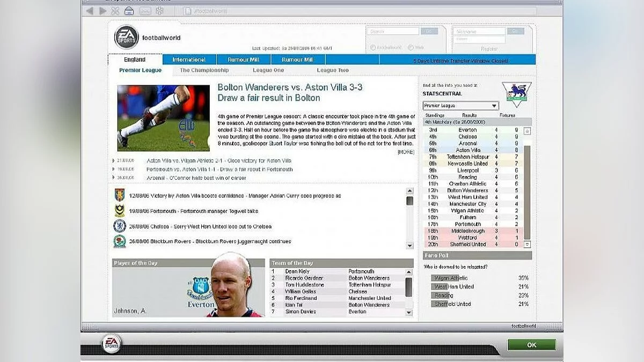Viewport: 644px width, 362px height.
Task: Open the mail envelope icon in toolbar
Action: 144,11
